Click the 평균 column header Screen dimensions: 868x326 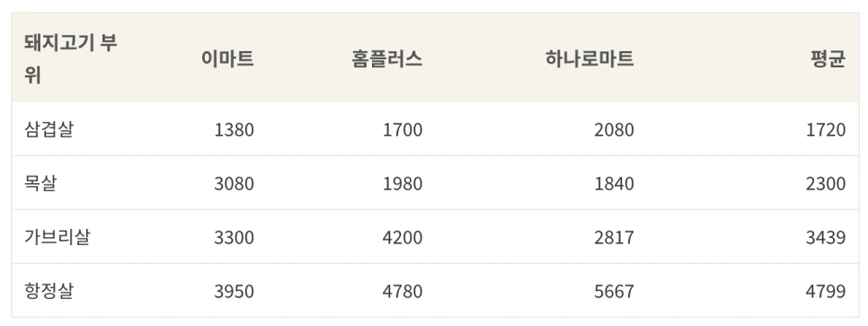[x=828, y=58]
